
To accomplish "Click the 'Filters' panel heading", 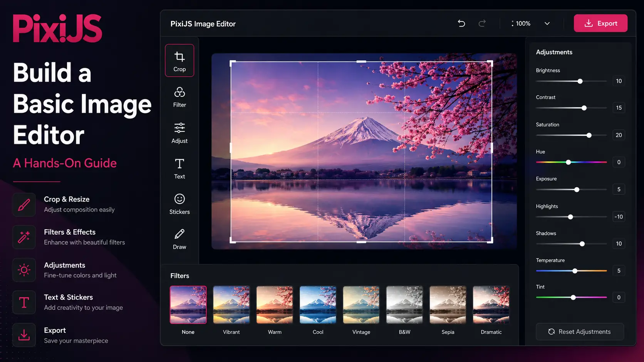I will (179, 276).
